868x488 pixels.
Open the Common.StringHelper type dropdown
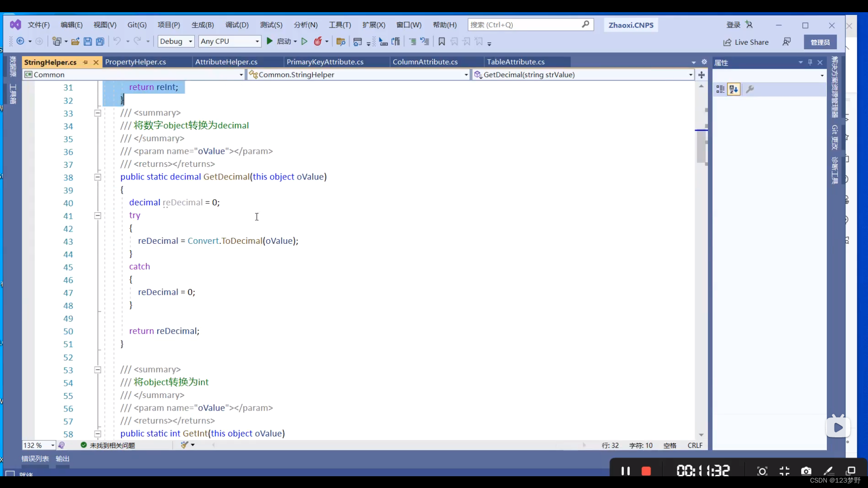359,75
